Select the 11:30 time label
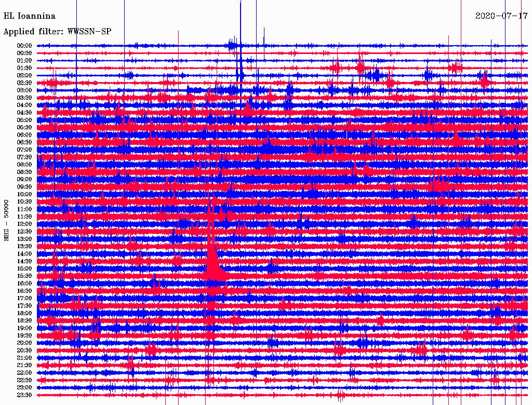Screen dimensions: 532x405 tap(24, 217)
